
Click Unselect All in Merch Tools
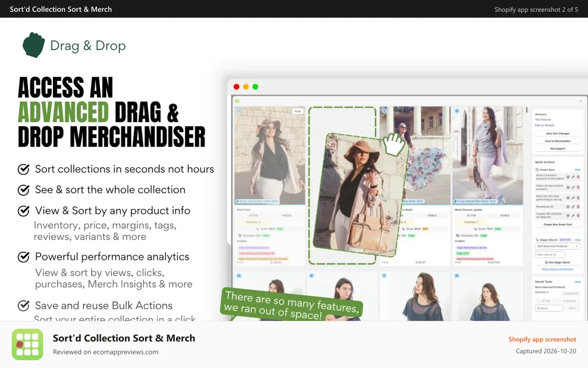[x=570, y=293]
